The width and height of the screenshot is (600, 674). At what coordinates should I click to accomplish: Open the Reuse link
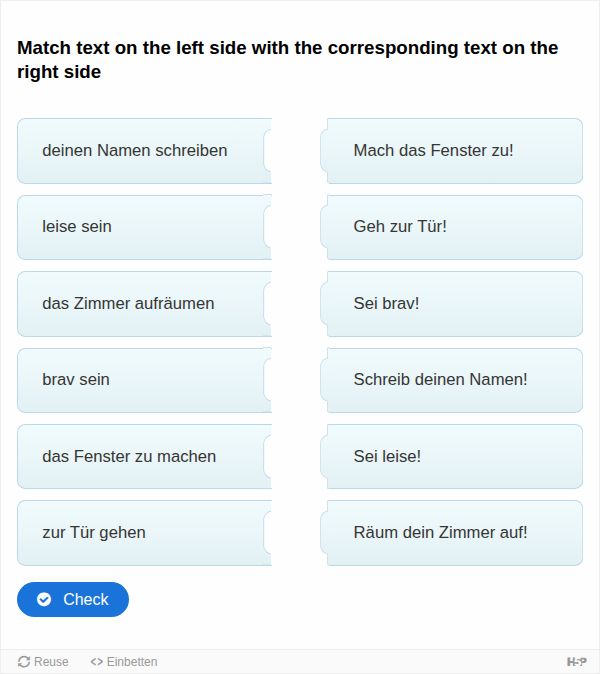[x=43, y=662]
